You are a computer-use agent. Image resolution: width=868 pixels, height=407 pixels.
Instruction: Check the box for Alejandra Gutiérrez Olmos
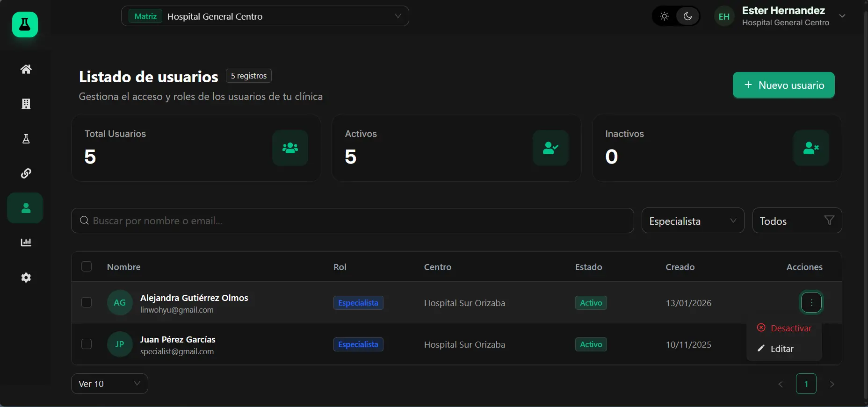coord(87,302)
